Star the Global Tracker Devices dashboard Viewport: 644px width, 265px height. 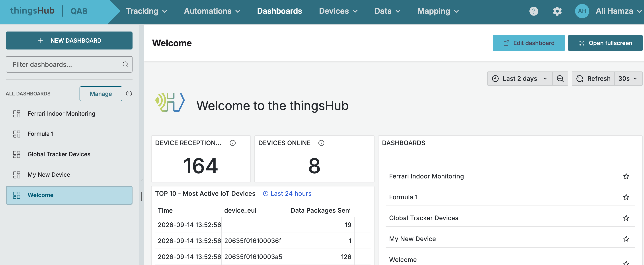pos(626,218)
